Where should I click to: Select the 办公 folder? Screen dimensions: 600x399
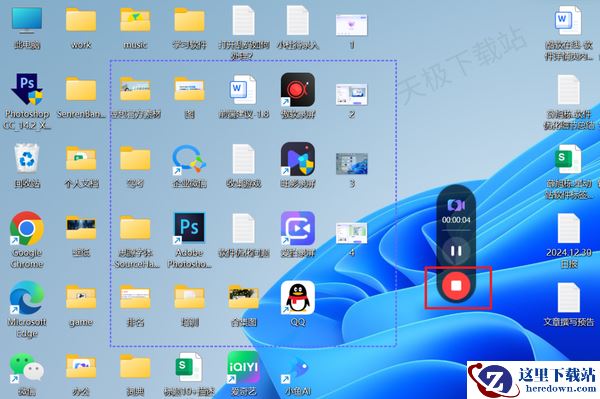(x=81, y=366)
